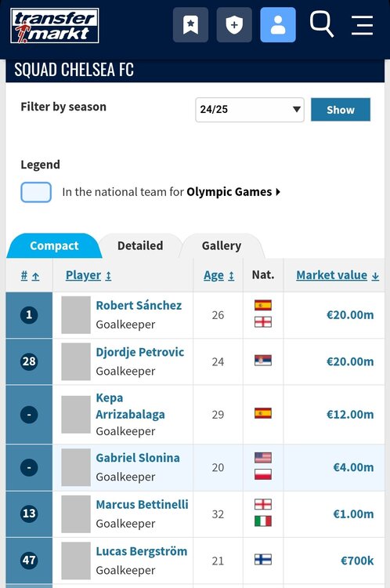Sort players by Age column
This screenshot has width=390, height=588.
tap(218, 276)
